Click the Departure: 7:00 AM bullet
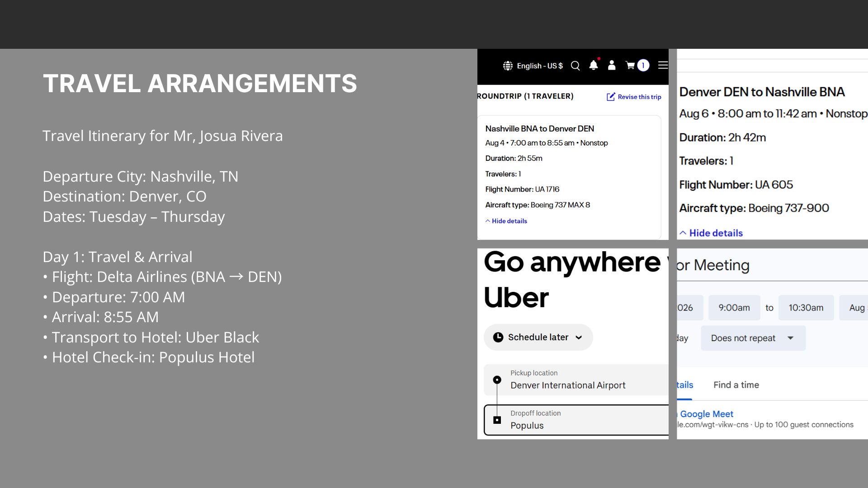 114,297
